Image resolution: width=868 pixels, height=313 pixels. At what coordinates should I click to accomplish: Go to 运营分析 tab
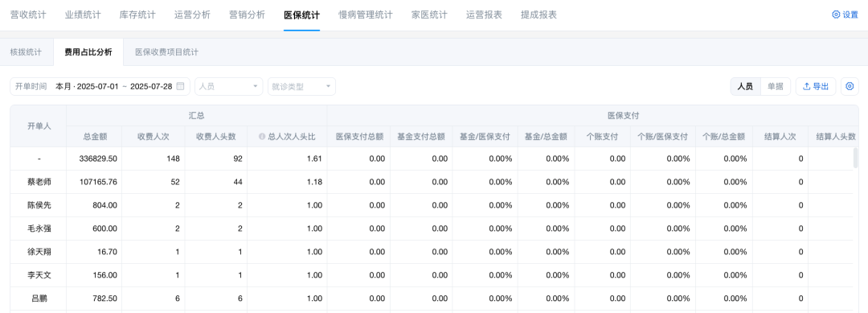tap(192, 15)
